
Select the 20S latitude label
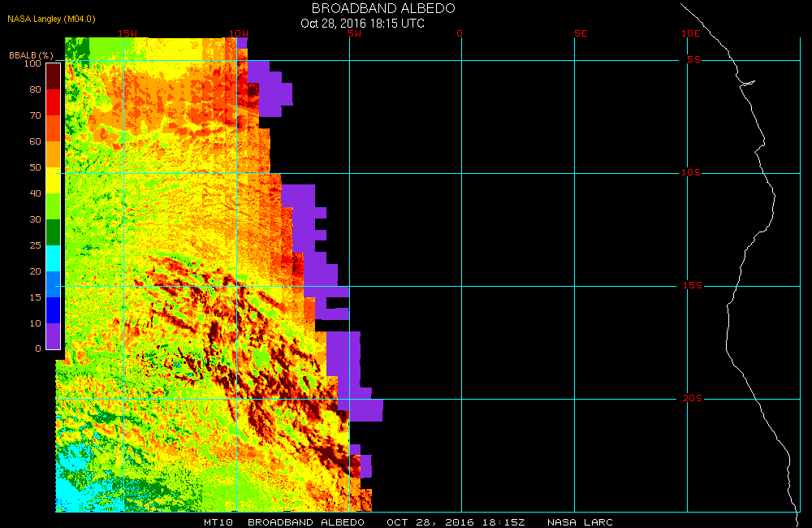pyautogui.click(x=691, y=399)
